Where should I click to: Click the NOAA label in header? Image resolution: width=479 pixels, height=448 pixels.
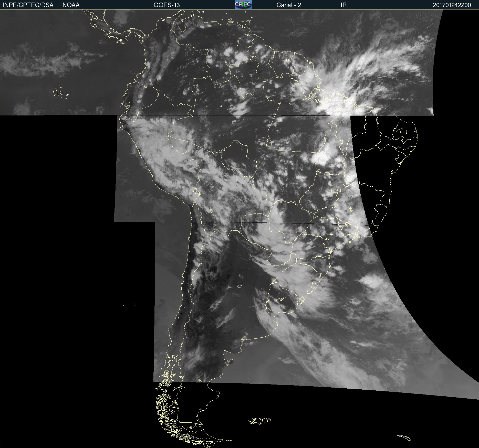71,5
